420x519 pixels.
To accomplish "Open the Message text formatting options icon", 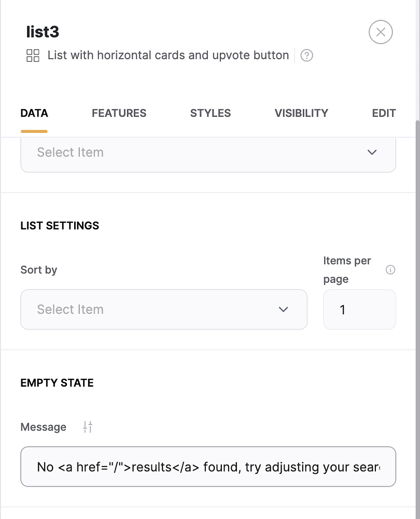I will coord(87,427).
